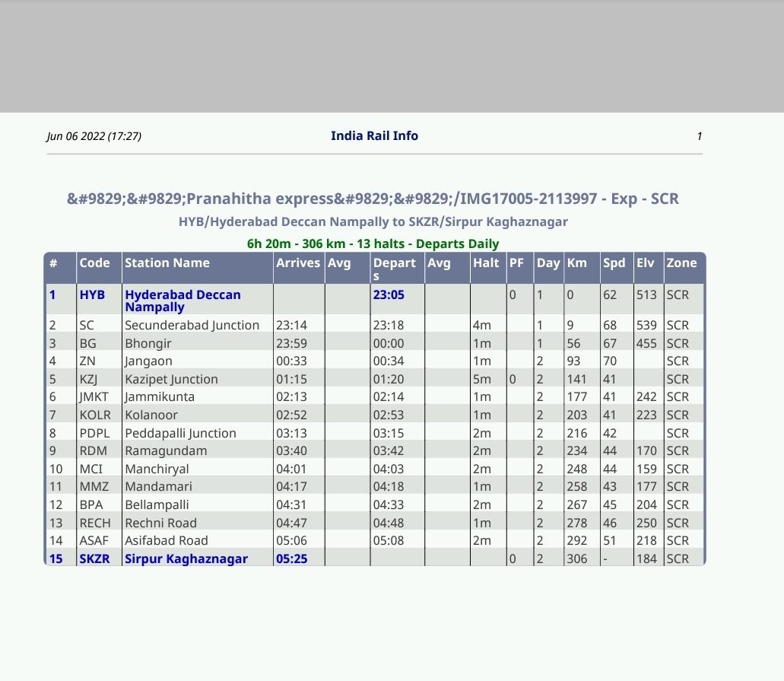The image size is (784, 681).
Task: Click the 03:13 arrival time at Peddapalli
Action: [x=291, y=433]
